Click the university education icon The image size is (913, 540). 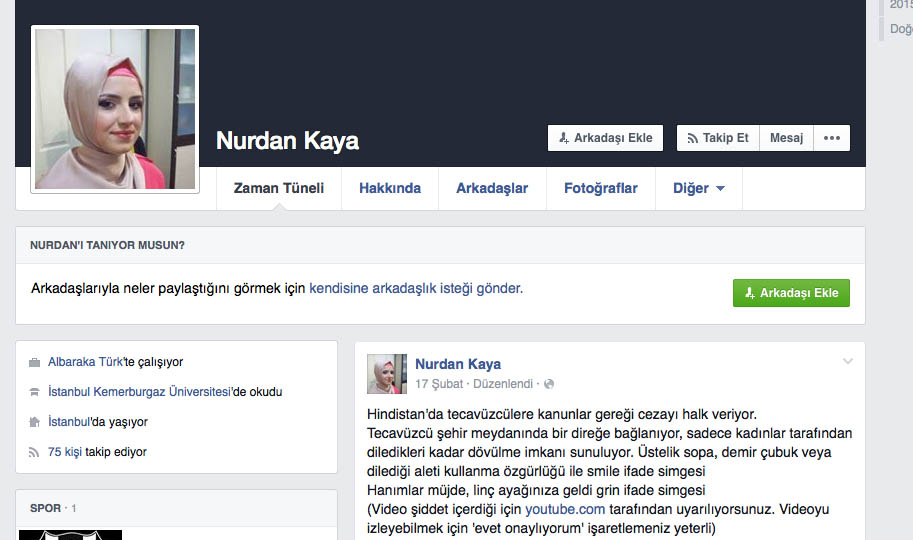click(x=34, y=392)
